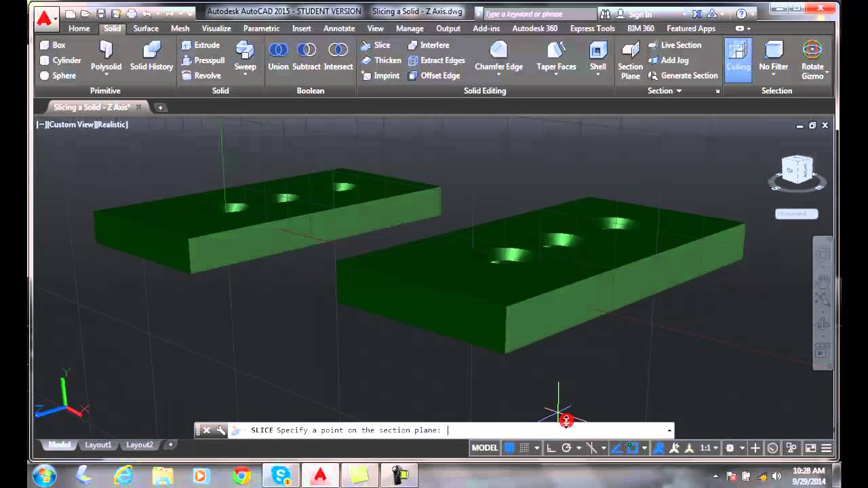Toggle Solid History on or off
Screen dimensions: 868x488
151,56
